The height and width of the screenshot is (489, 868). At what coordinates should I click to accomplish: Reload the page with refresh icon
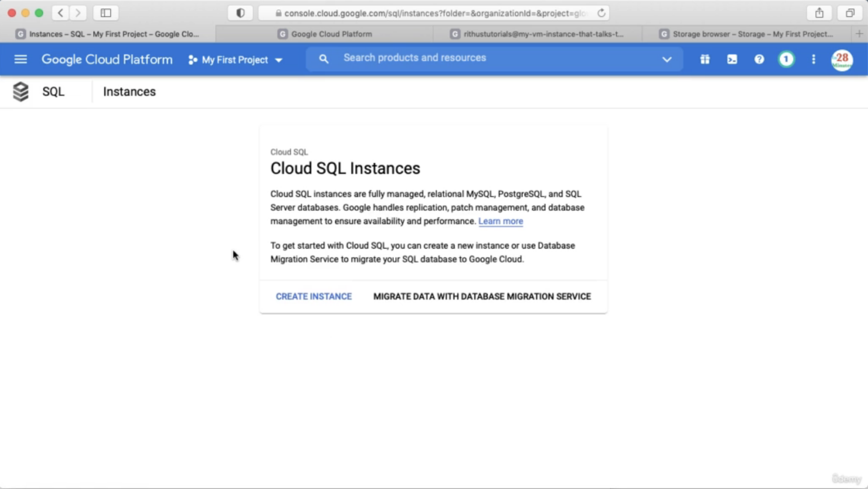(601, 13)
